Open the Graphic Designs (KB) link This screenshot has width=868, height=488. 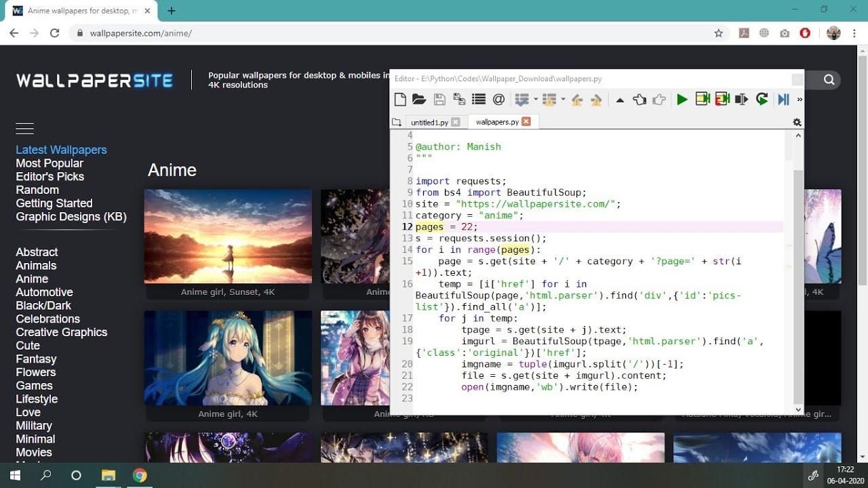tap(71, 217)
